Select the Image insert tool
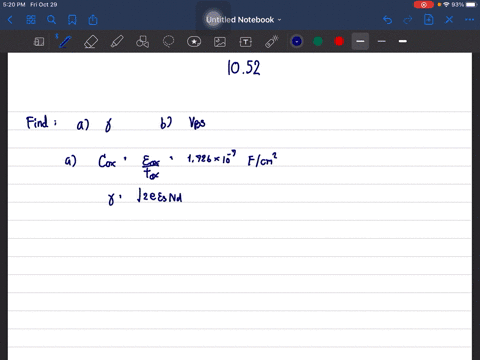The height and width of the screenshot is (360, 480). coord(220,42)
